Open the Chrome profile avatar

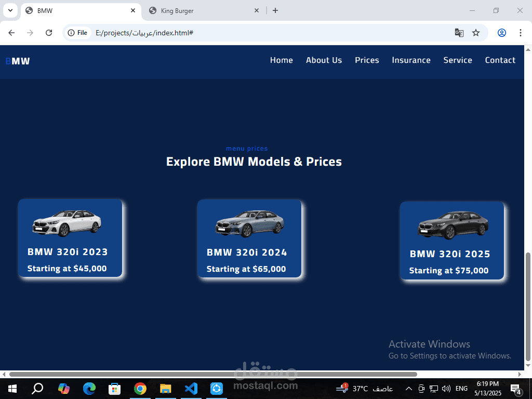[x=502, y=33]
